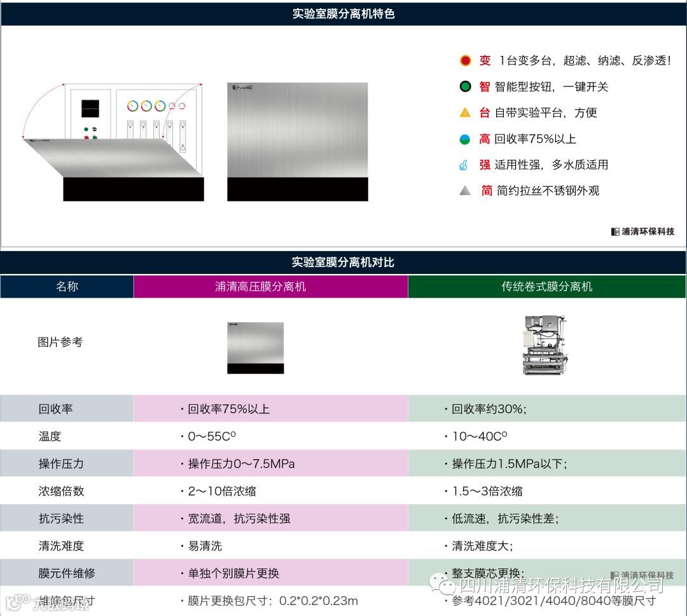Click the green circle icon beside 智
This screenshot has width=687, height=616.
(x=465, y=86)
